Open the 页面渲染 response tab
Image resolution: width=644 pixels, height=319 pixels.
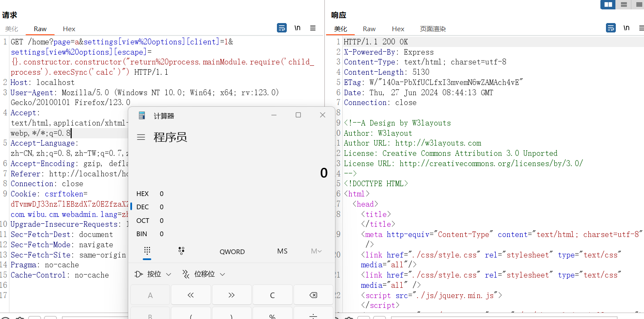[433, 29]
